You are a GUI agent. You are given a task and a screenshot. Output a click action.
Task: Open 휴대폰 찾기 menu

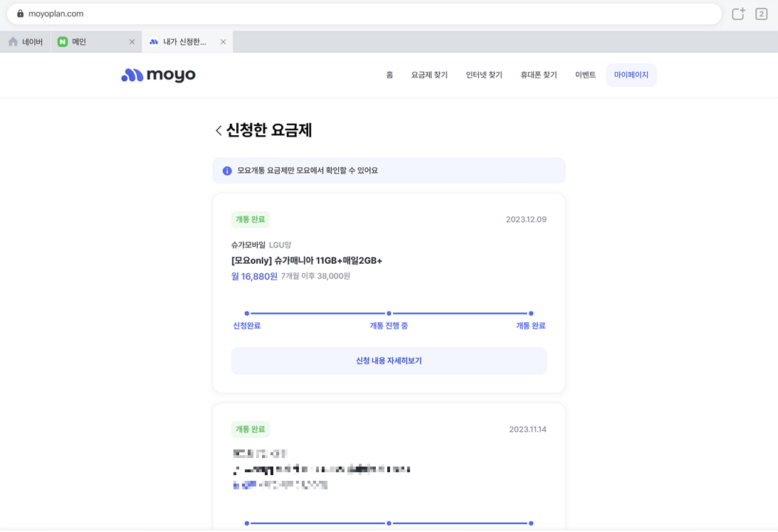click(x=538, y=75)
